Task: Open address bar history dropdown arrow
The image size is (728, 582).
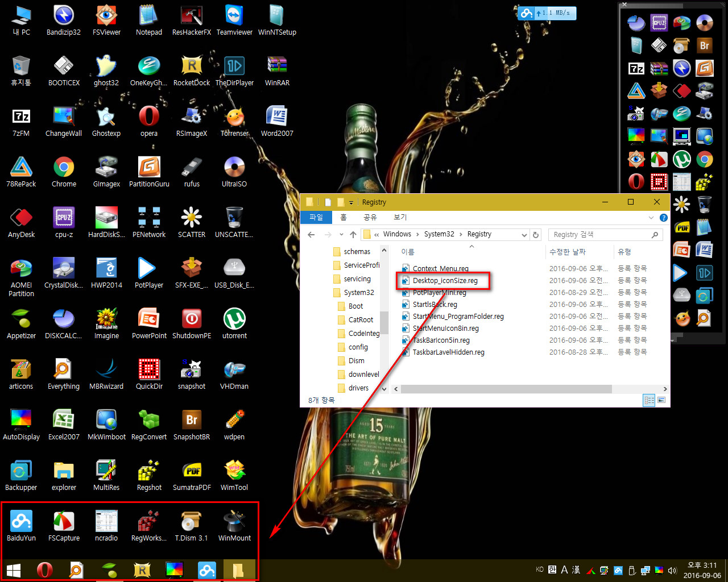Action: pyautogui.click(x=524, y=234)
